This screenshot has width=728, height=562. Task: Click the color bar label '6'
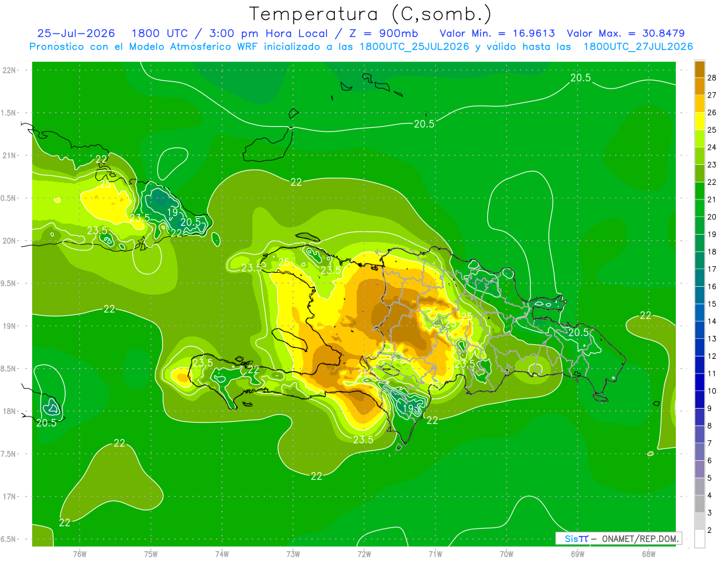[710, 461]
